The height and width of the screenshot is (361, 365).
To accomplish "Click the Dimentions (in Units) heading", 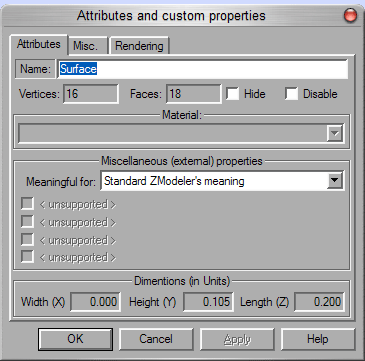I will coord(182,281).
